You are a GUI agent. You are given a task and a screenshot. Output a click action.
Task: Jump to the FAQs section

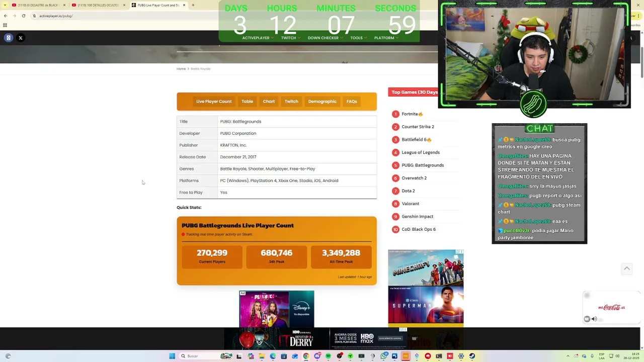point(352,102)
